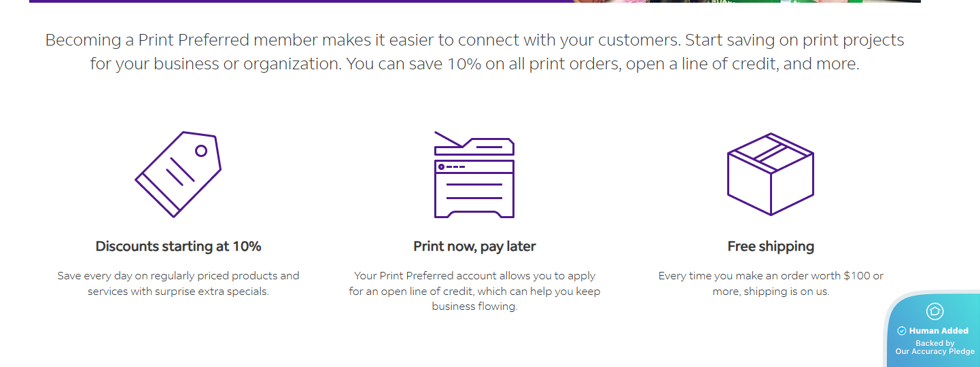Click the "save 10% on all print orders" line
This screenshot has width=980, height=367.
[x=474, y=65]
